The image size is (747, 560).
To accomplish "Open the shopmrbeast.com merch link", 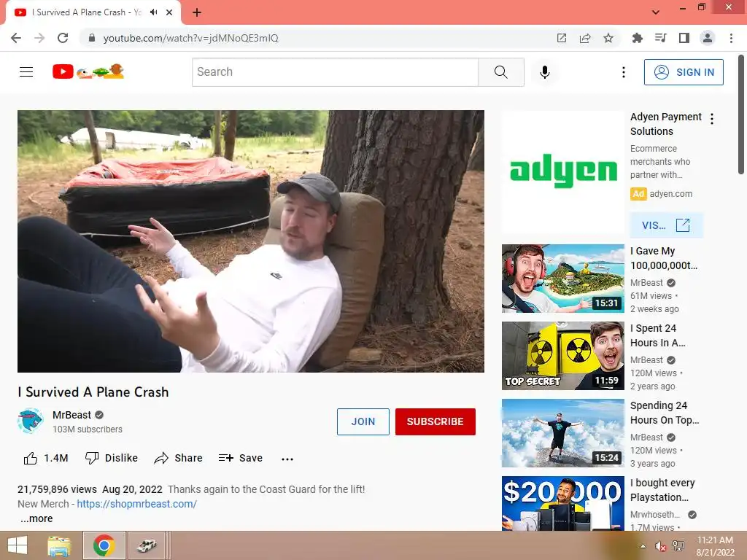I will 136,504.
